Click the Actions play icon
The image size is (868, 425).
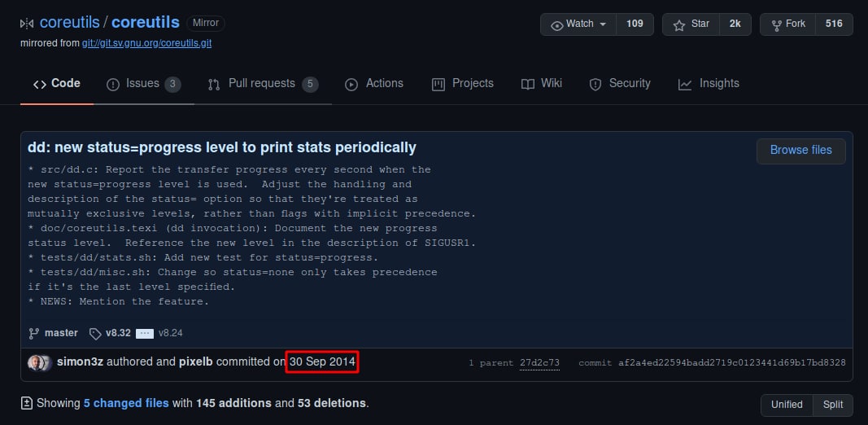point(351,85)
